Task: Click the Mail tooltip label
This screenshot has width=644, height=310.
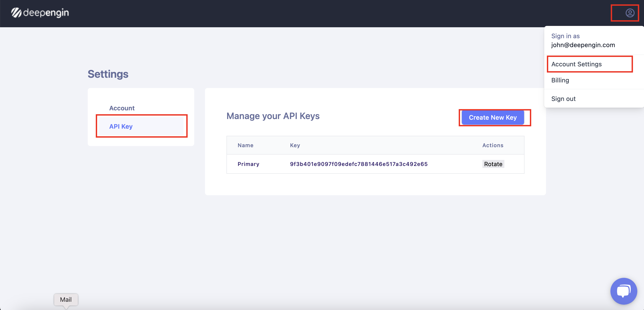Action: pyautogui.click(x=66, y=299)
